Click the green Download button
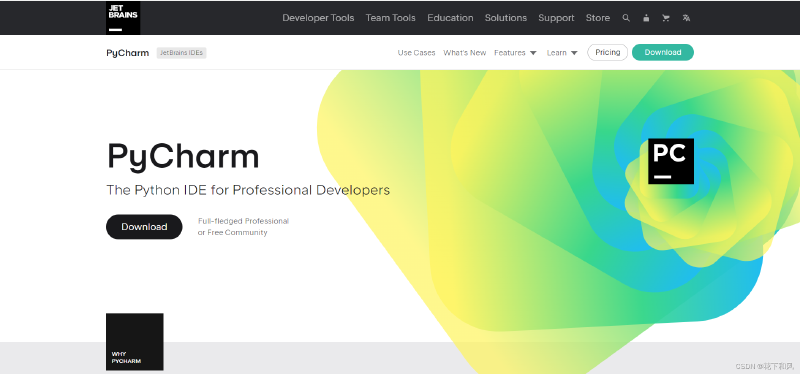 click(x=663, y=53)
